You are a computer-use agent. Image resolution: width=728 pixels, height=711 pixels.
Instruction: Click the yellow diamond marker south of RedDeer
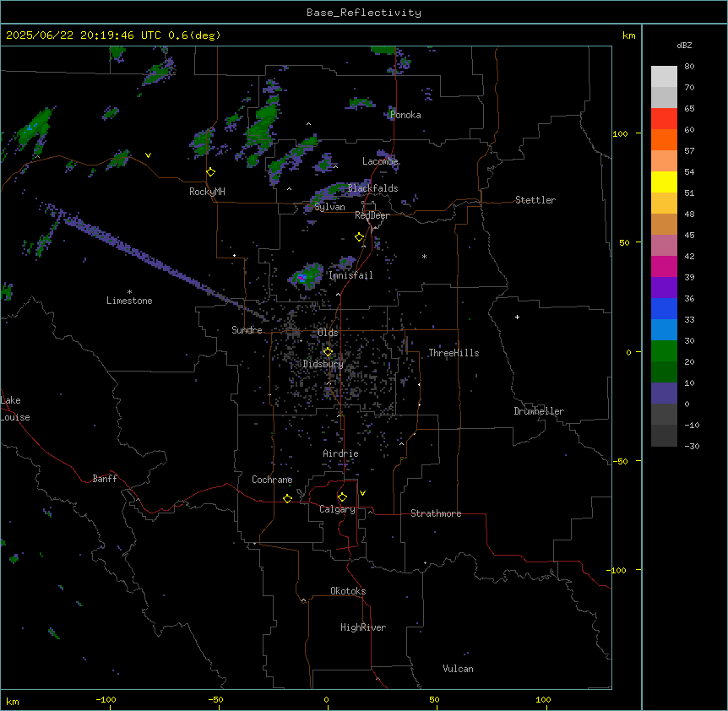pos(360,237)
